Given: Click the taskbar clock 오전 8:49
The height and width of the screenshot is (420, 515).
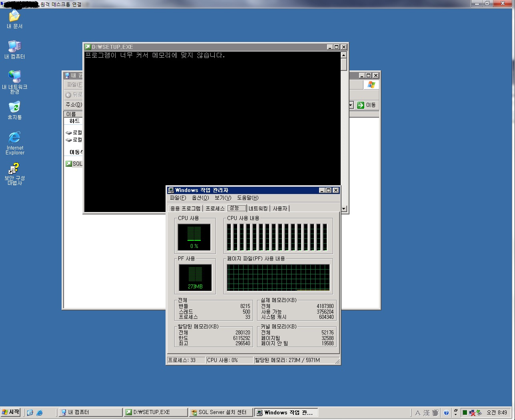Looking at the screenshot, I should pos(497,413).
